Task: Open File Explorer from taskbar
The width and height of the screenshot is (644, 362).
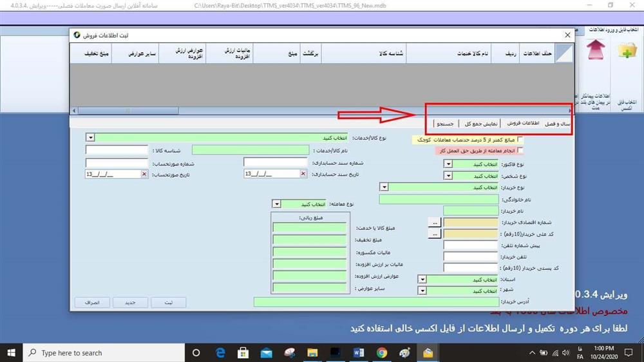Action: (312, 352)
